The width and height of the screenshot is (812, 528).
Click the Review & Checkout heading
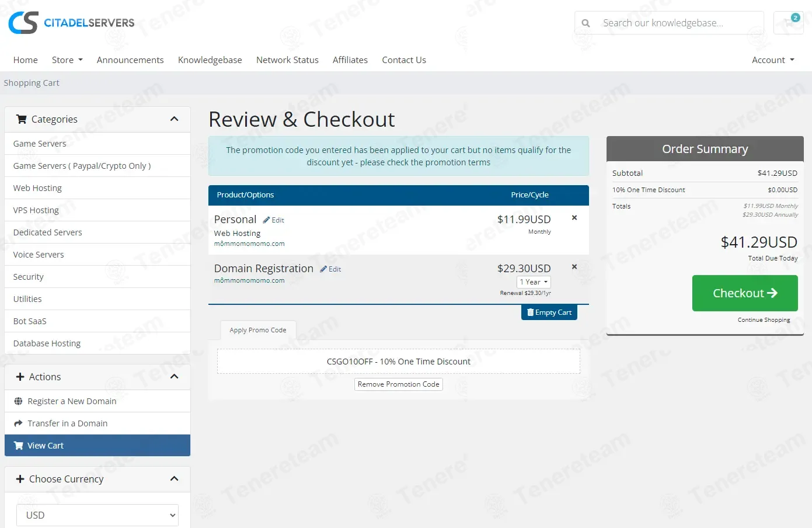302,120
